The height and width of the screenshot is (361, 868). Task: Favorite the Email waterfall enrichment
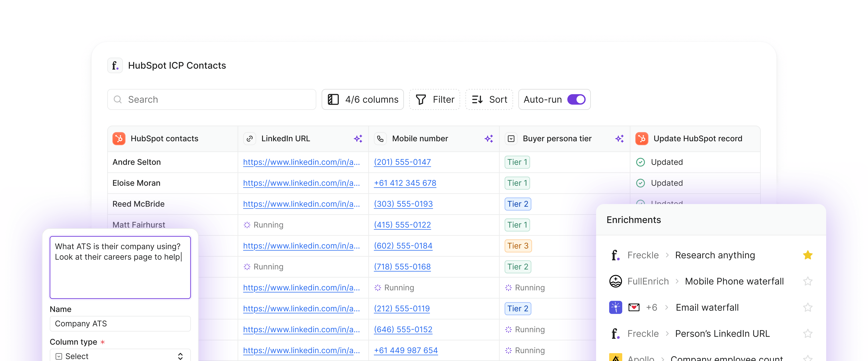click(808, 307)
